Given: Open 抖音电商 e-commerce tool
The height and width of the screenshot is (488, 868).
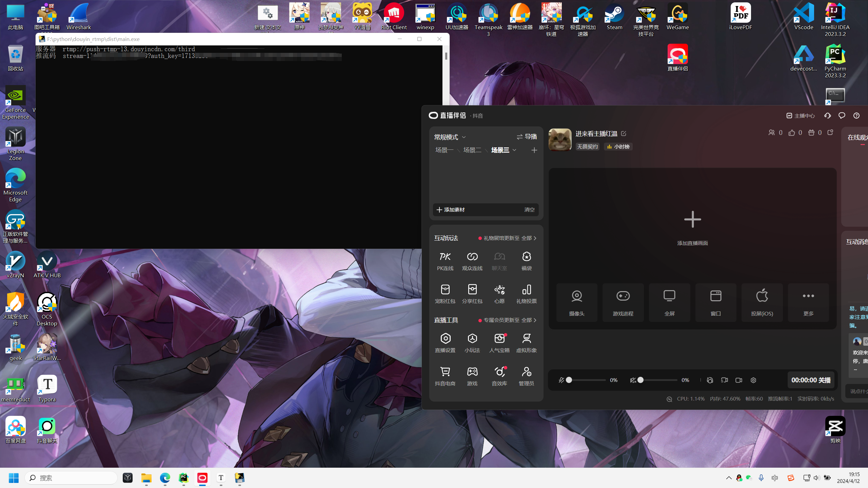Looking at the screenshot, I should pyautogui.click(x=445, y=376).
